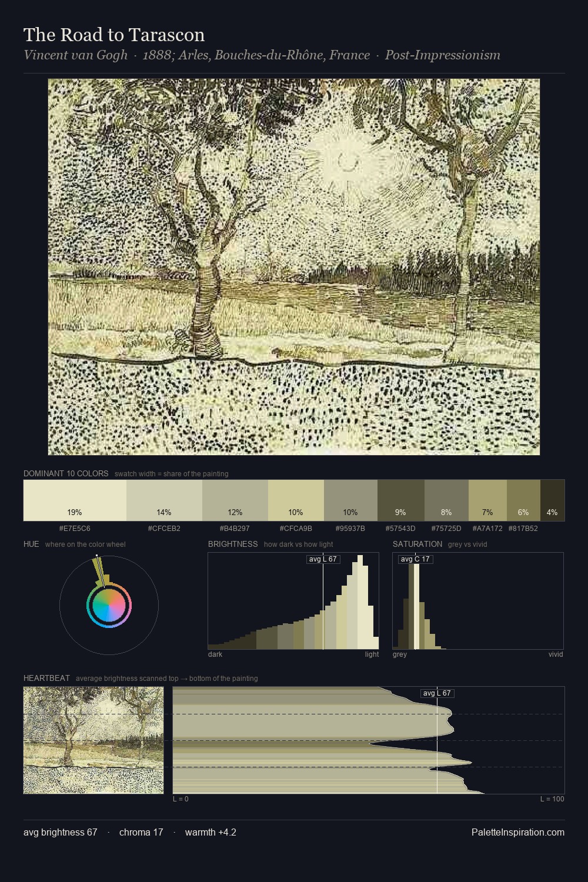Select the #B4B297 12% color swatch
Viewport: 588px width, 882px height.
(235, 500)
